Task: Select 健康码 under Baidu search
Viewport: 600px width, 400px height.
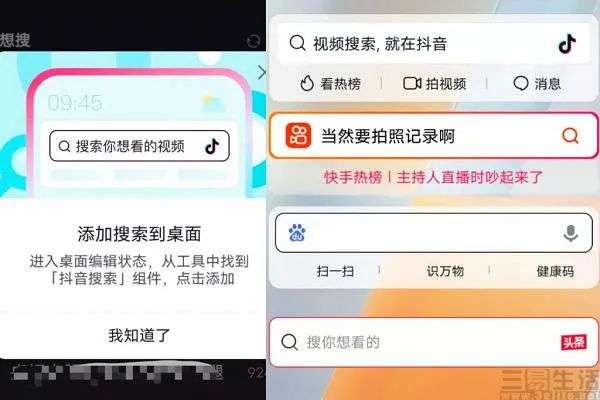Action: pos(555,271)
